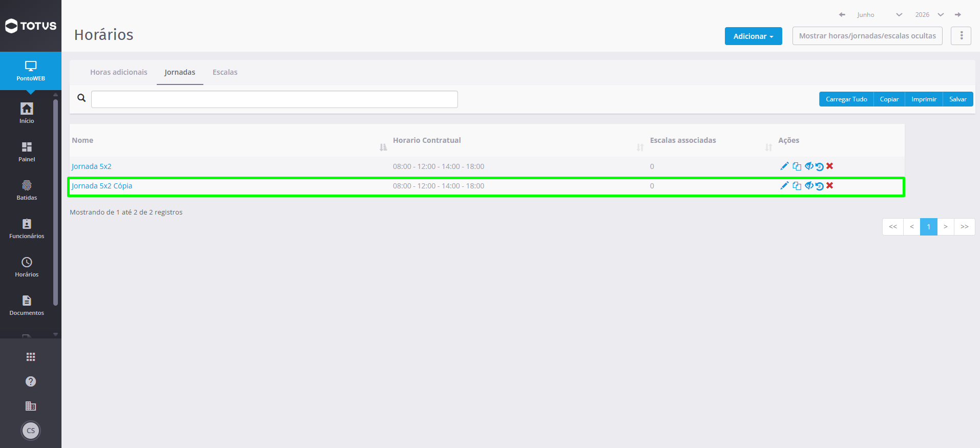Open the Jornada 5x2 Cópia link
980x448 pixels.
[x=102, y=186]
